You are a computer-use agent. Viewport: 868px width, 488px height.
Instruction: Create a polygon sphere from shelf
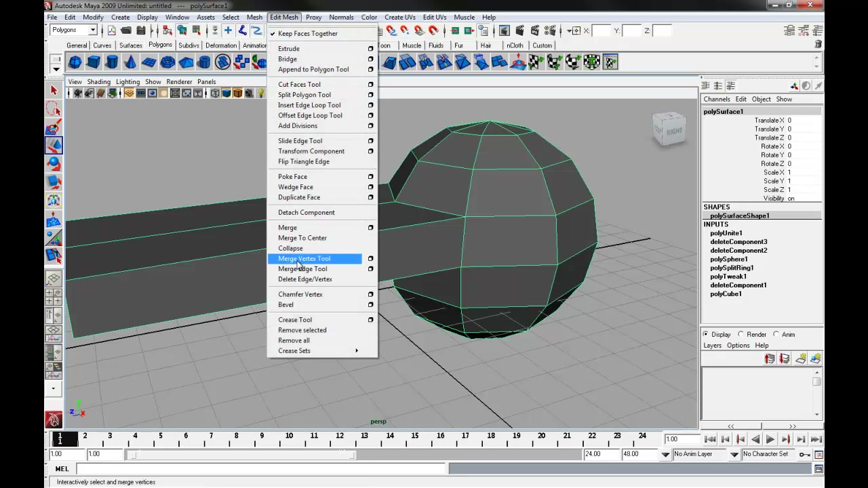(x=75, y=62)
